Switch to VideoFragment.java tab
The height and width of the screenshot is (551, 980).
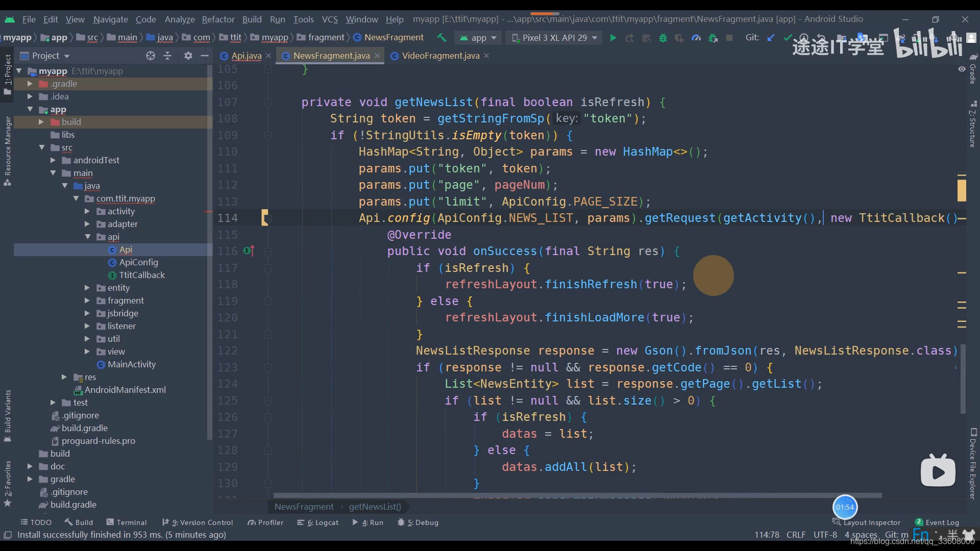[440, 56]
